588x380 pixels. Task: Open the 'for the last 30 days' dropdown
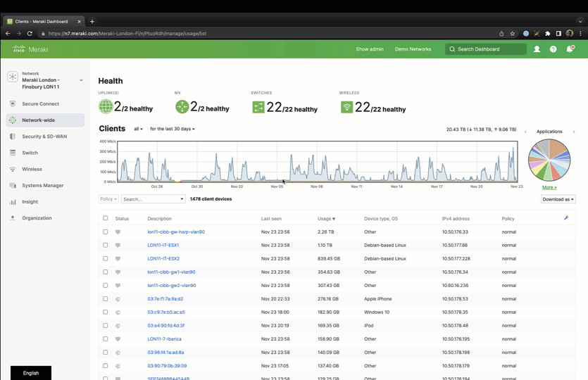coord(173,129)
